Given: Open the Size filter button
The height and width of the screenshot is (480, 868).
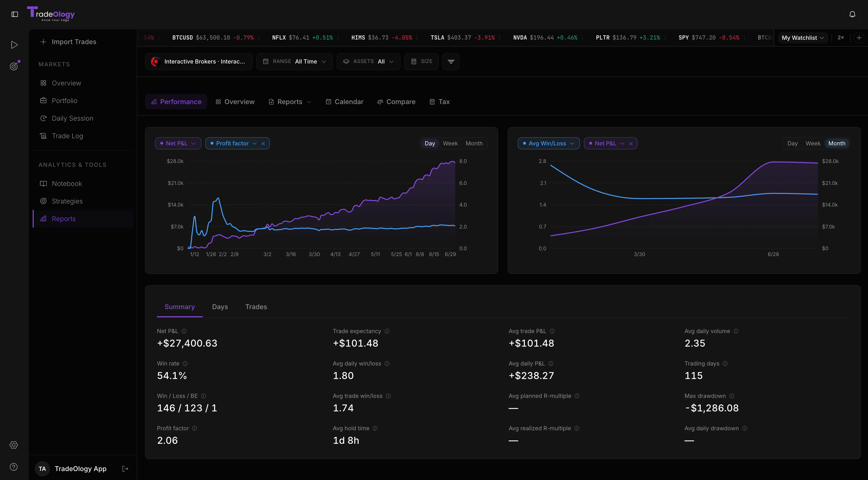Looking at the screenshot, I should pyautogui.click(x=421, y=62).
